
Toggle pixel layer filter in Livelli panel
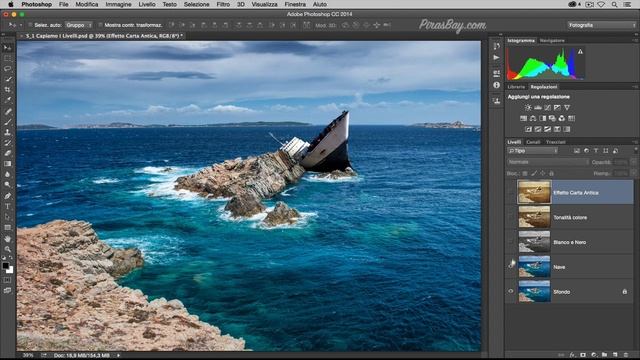click(577, 151)
